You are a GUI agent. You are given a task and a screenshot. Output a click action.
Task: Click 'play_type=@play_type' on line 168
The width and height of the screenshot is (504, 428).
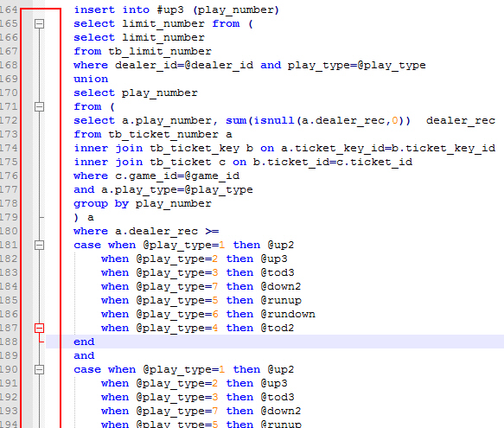click(x=356, y=65)
